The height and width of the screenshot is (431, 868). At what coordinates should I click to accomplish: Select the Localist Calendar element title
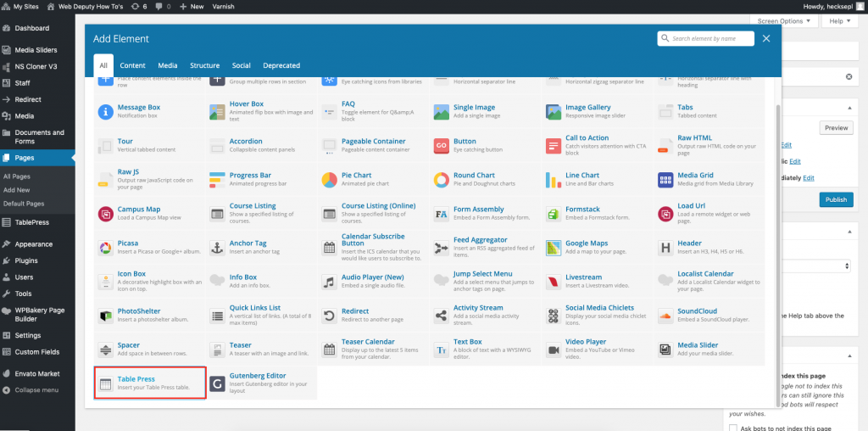click(705, 274)
